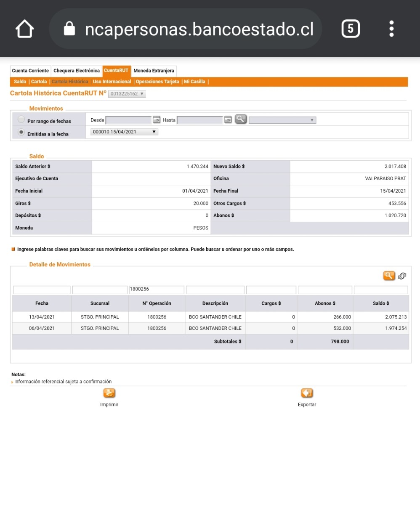Click the Saldo Anterior value 1.470.244
The image size is (420, 505).
pos(197,166)
